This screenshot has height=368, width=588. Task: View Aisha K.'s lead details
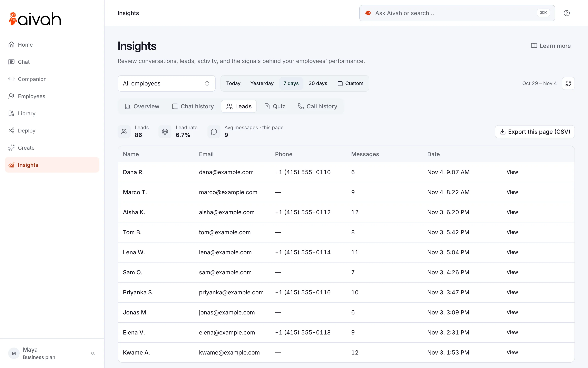[512, 212]
